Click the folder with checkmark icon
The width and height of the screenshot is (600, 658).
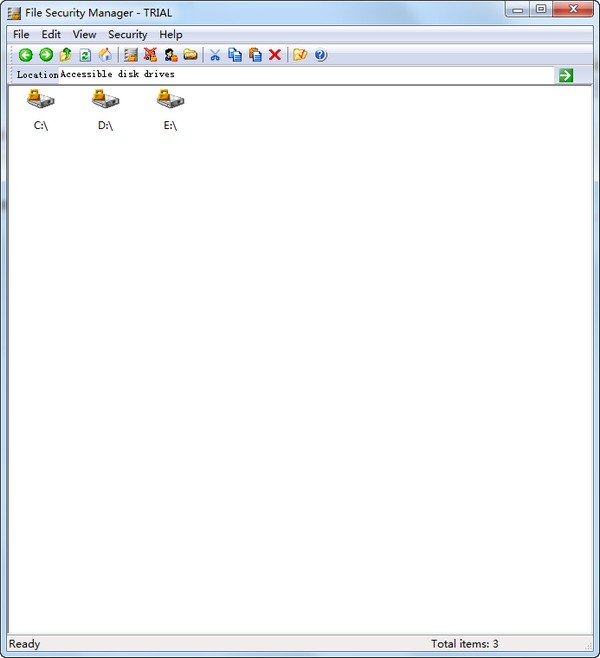click(300, 55)
